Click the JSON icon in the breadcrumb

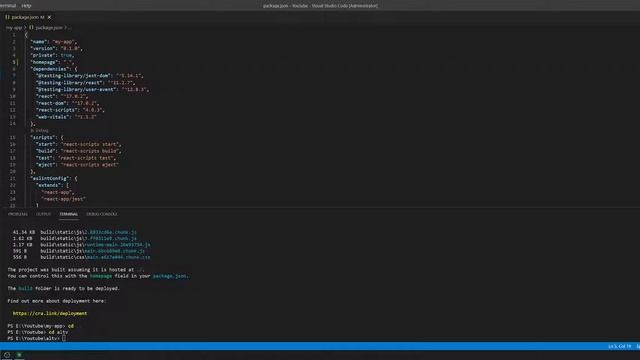(x=31, y=28)
